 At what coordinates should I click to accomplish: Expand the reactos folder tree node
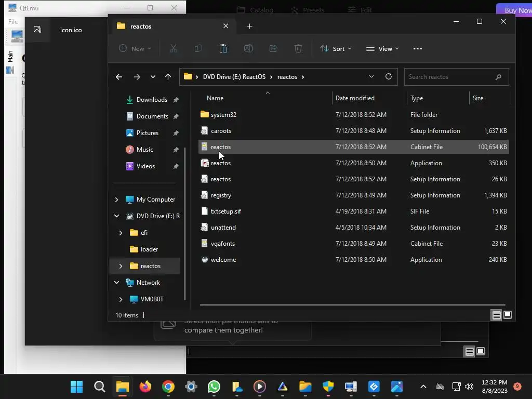[x=121, y=266]
